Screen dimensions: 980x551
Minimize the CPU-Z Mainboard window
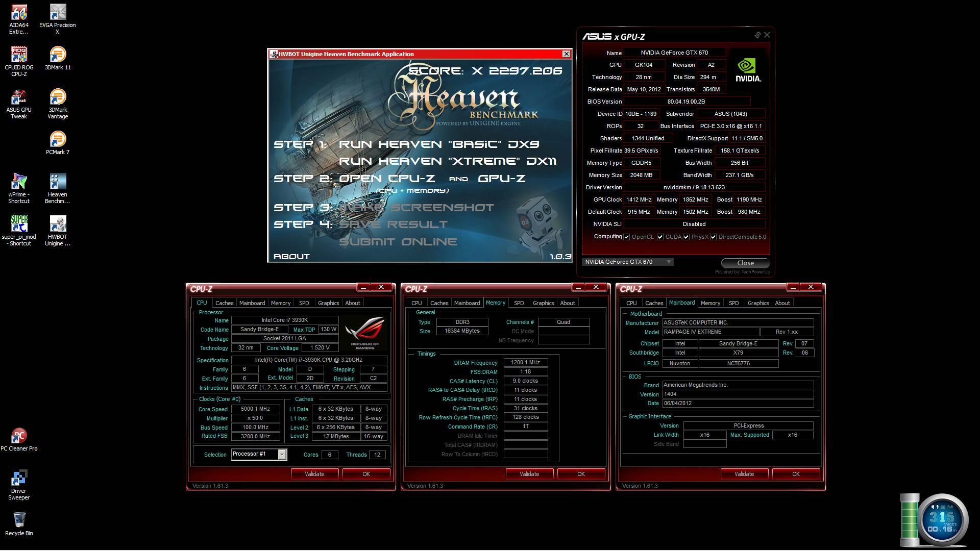pyautogui.click(x=793, y=287)
